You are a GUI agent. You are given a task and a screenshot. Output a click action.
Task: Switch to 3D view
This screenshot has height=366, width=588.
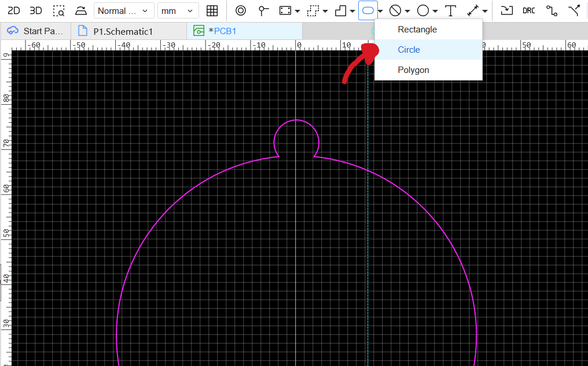[x=36, y=10]
